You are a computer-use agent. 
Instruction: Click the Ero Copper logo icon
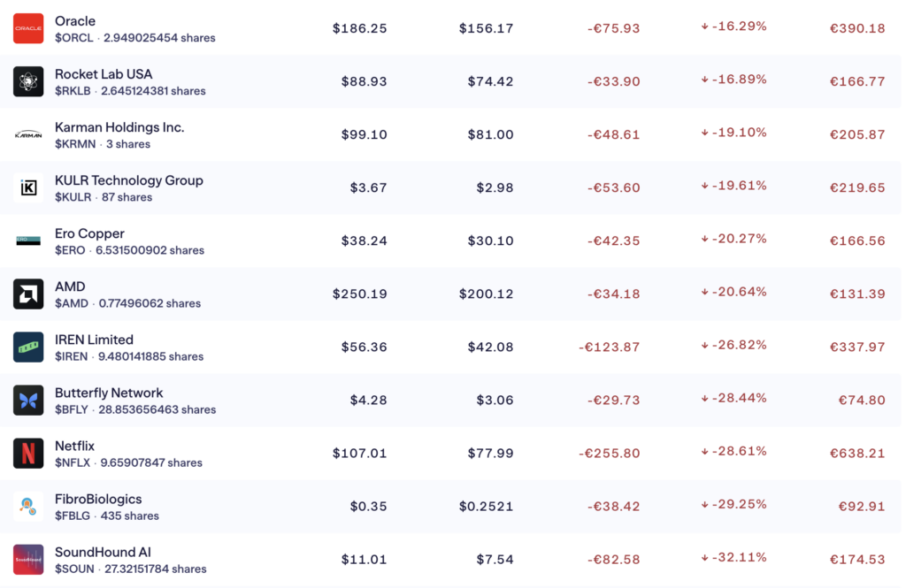click(x=28, y=241)
